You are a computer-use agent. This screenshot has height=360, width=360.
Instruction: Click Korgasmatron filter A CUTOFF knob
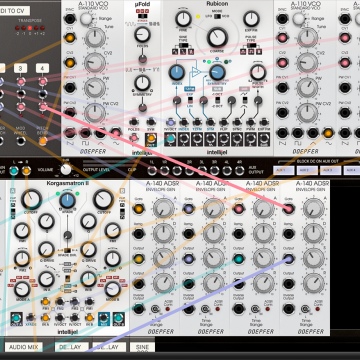click(x=31, y=199)
